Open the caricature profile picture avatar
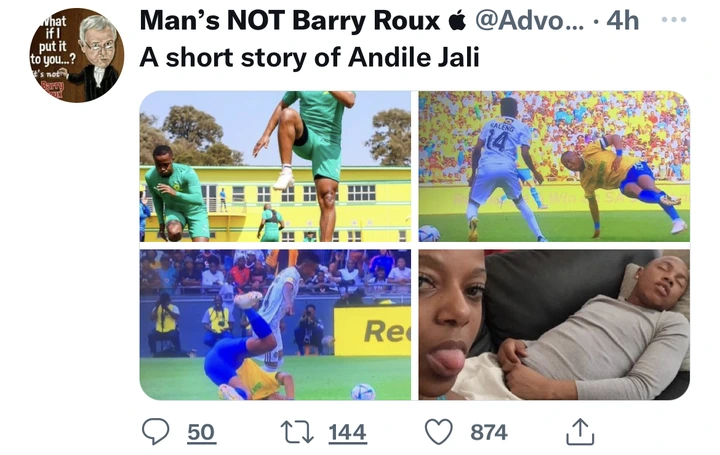The height and width of the screenshot is (455, 720). point(77,55)
